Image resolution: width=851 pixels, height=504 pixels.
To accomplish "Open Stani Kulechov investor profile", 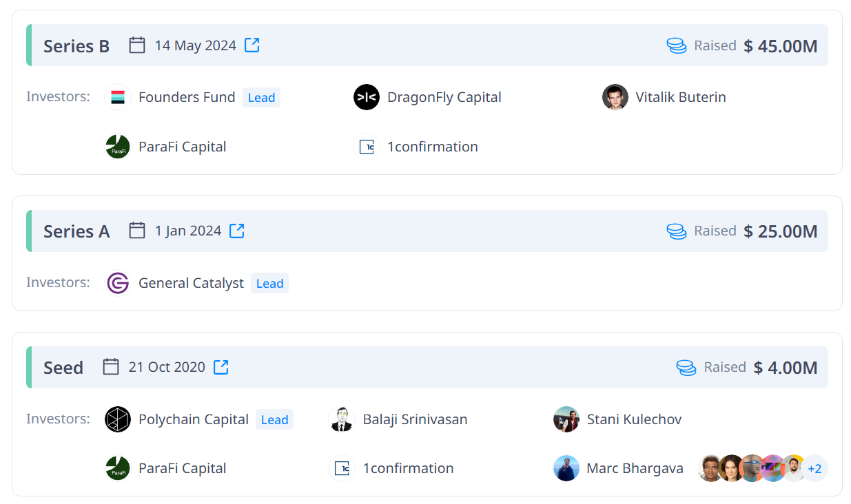I will click(x=634, y=419).
